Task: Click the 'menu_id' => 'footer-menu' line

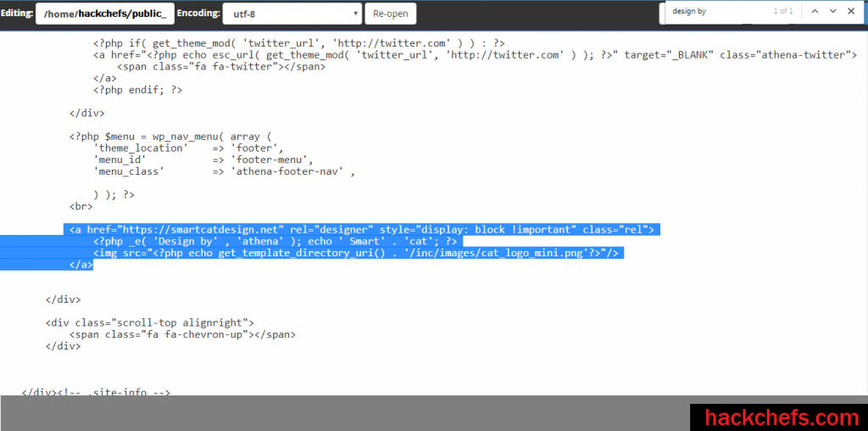Action: click(203, 160)
